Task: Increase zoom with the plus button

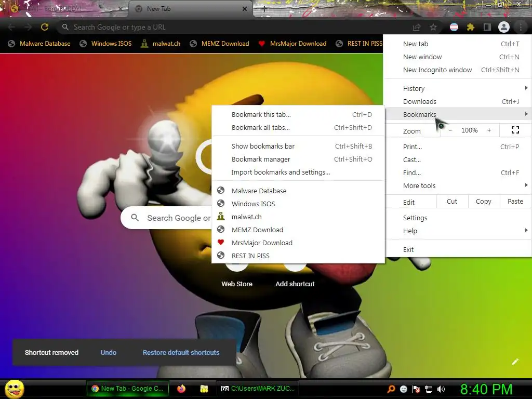Action: point(489,130)
